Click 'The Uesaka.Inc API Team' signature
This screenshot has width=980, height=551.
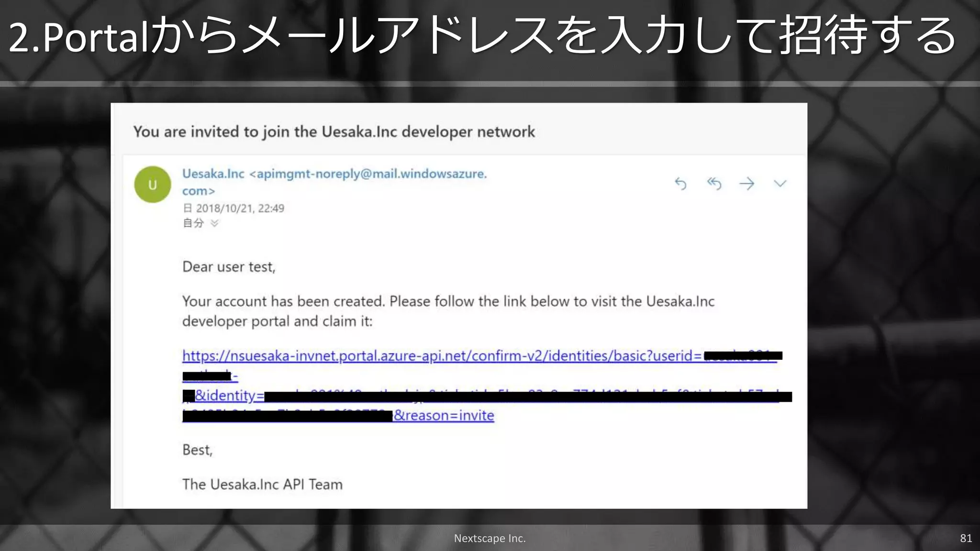tap(262, 484)
